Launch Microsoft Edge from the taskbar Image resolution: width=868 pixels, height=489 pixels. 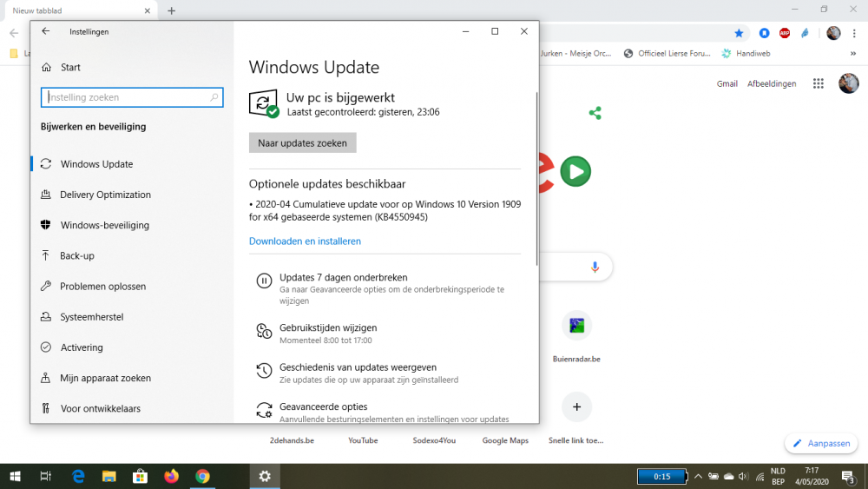tap(78, 476)
